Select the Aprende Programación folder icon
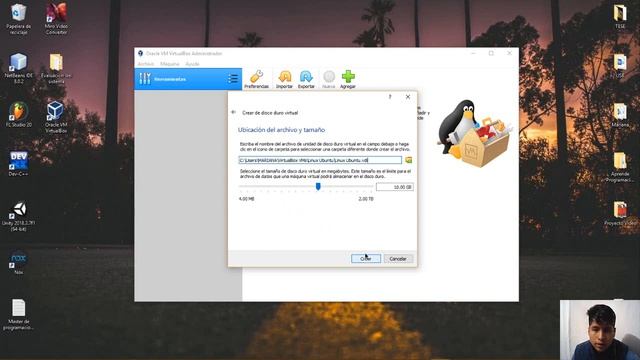The image size is (640, 360). [x=620, y=167]
